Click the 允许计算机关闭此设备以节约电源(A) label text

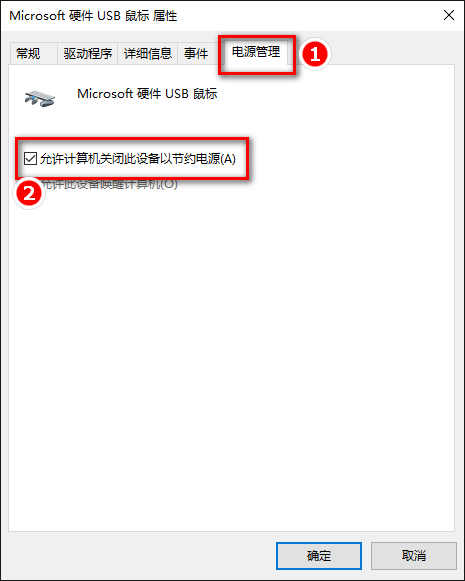[138, 159]
